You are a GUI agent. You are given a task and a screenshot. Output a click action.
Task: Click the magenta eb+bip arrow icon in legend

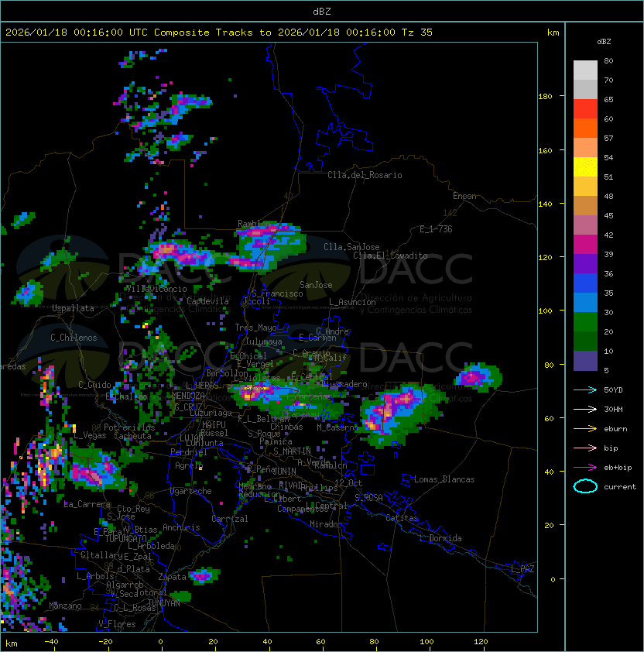point(585,468)
